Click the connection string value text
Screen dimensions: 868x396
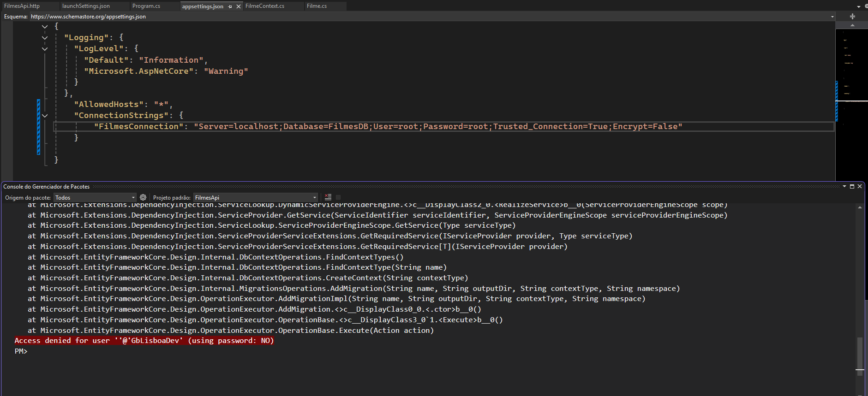[x=438, y=126]
